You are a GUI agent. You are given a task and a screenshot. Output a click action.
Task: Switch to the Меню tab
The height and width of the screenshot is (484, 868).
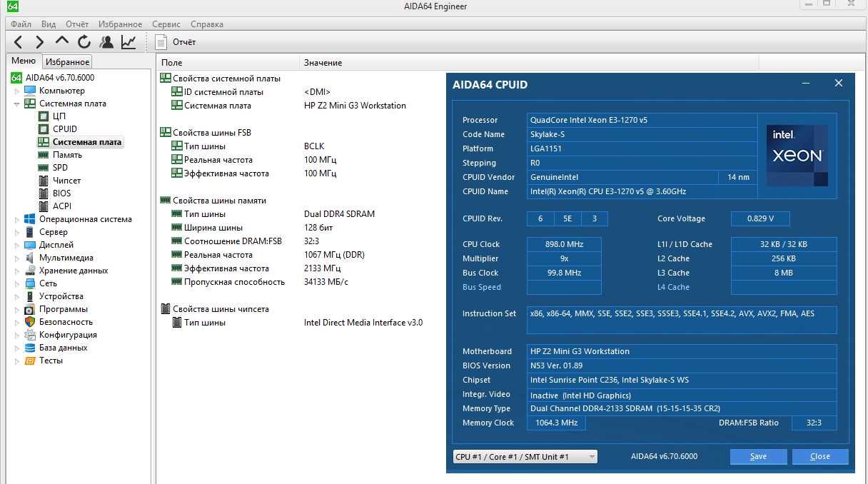tap(24, 61)
